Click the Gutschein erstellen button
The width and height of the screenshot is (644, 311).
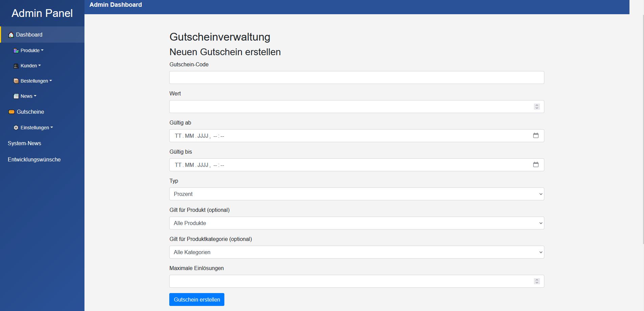pos(197,299)
